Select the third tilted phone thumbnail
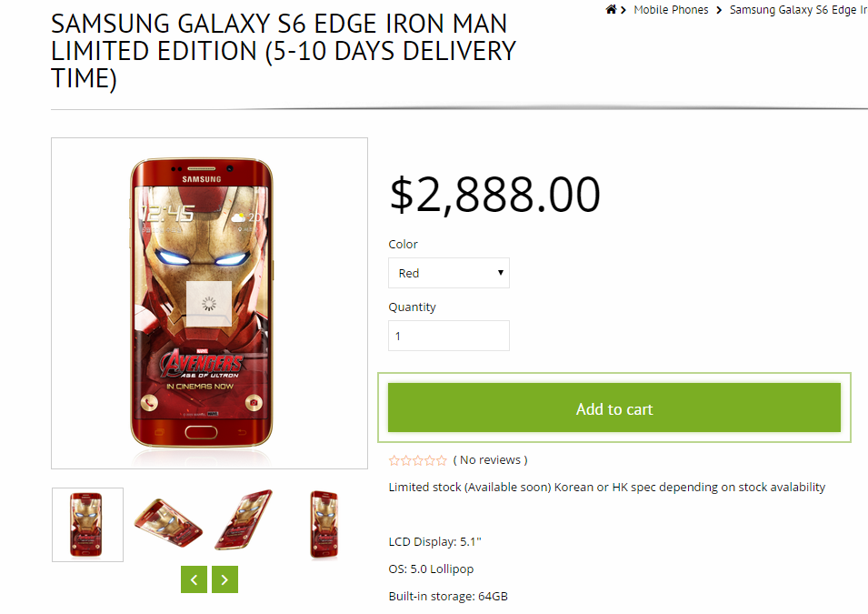Viewport: 868px width, 614px height. point(244,521)
